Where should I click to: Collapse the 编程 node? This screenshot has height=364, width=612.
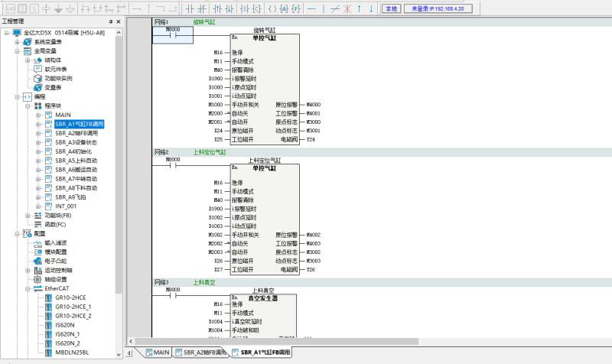17,97
